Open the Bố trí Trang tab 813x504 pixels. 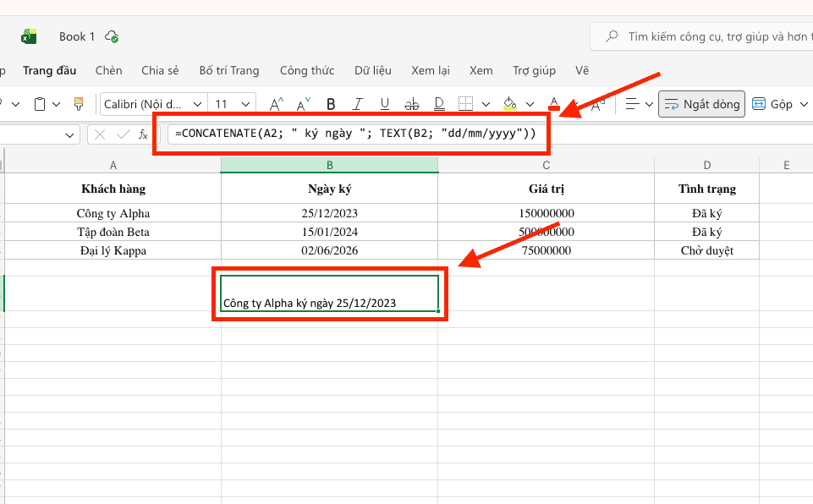tap(229, 70)
